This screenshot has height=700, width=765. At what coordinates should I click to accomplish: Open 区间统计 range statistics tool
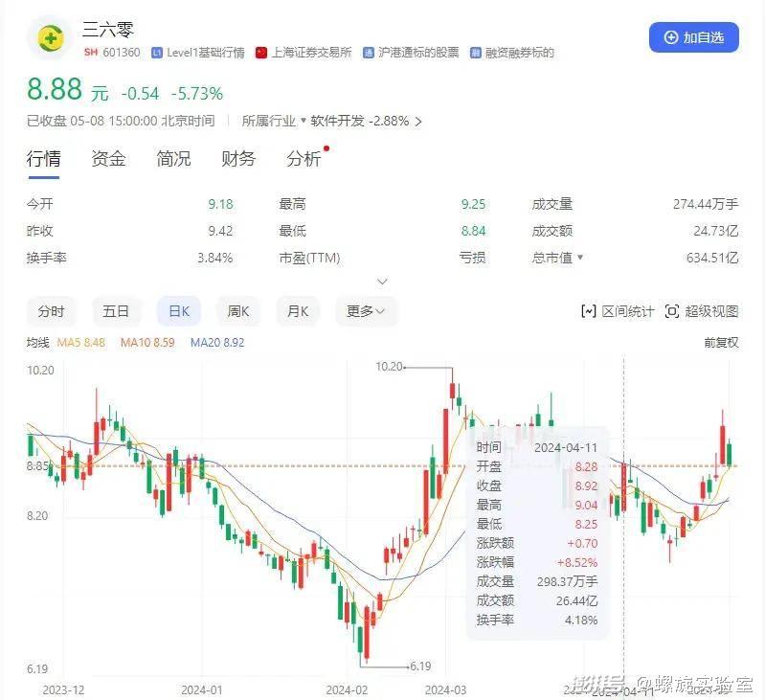618,311
